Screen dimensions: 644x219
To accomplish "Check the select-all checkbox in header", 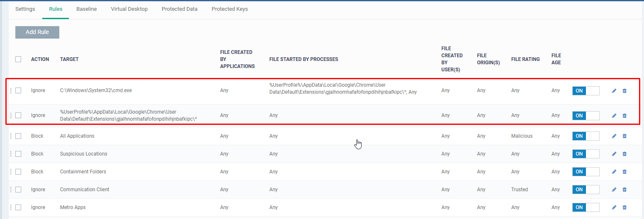I will point(18,59).
